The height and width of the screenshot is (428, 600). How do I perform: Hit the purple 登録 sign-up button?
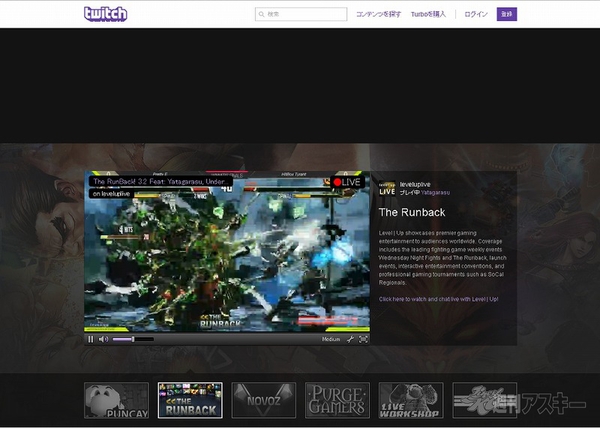(x=507, y=14)
